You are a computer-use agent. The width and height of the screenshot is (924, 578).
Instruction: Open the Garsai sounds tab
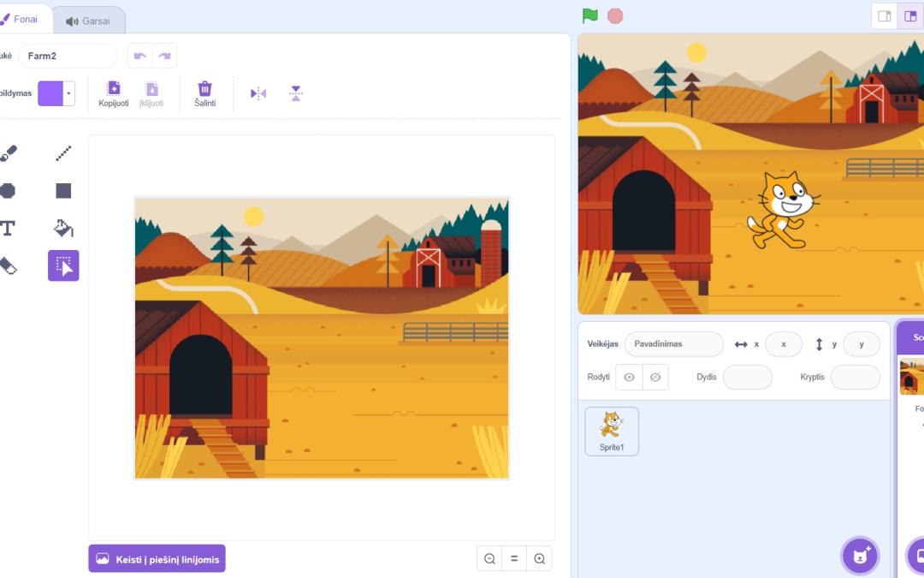tap(88, 21)
